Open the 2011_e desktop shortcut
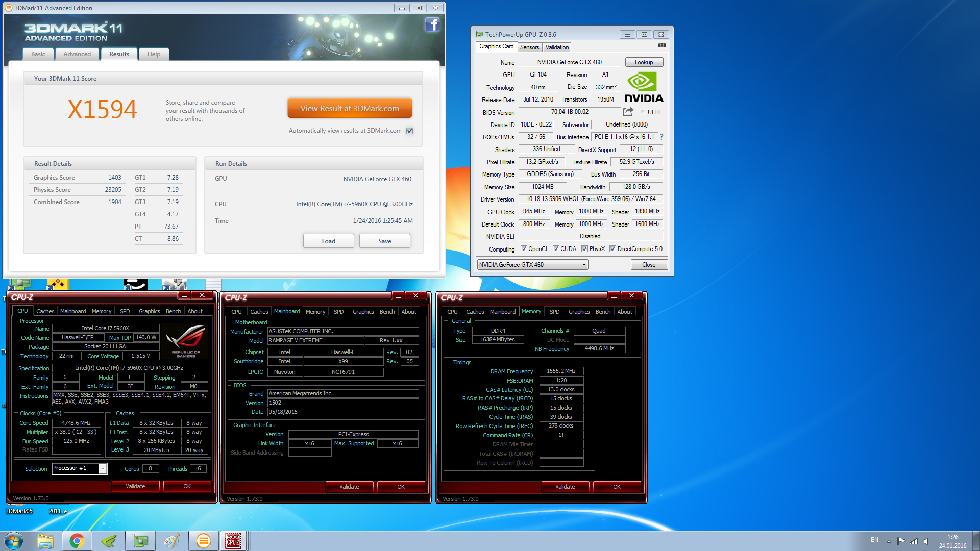980x551 pixels. point(58,511)
